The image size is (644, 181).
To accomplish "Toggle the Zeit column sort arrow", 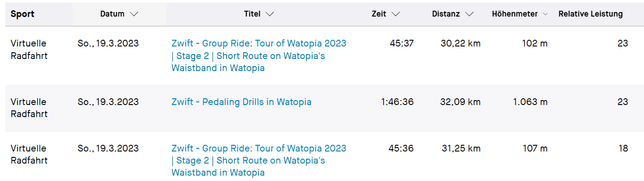I will [395, 14].
